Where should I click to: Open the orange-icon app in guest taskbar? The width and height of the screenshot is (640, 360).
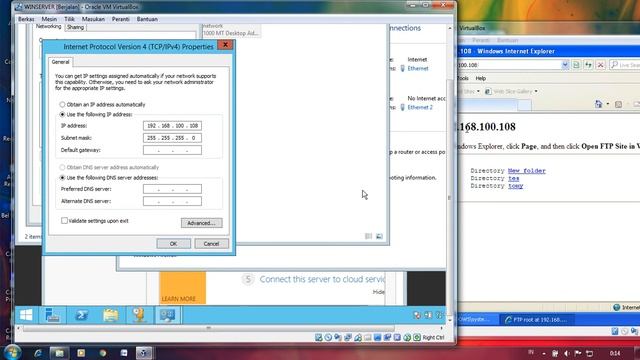pyautogui.click(x=139, y=315)
